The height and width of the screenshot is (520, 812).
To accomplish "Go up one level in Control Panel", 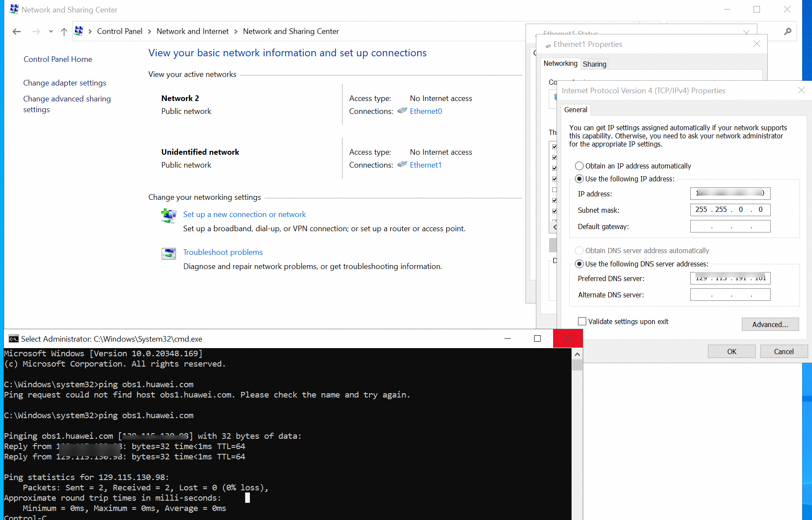I will click(64, 31).
